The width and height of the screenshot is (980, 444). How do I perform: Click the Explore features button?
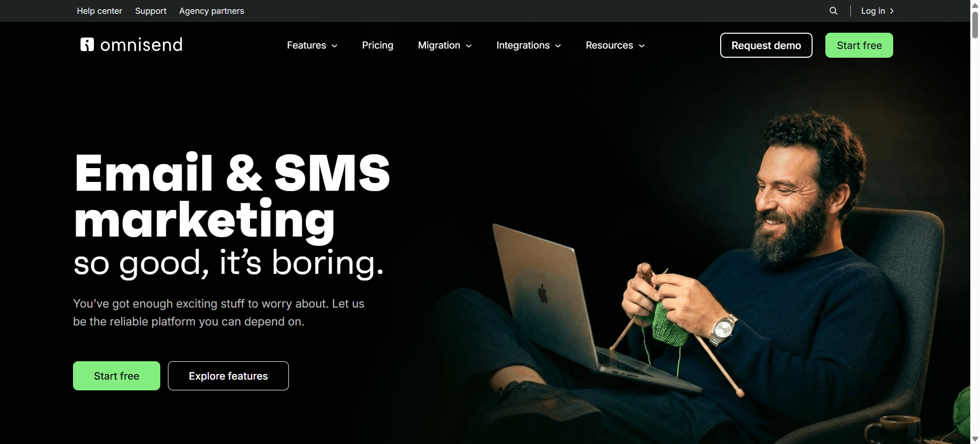[x=228, y=376]
